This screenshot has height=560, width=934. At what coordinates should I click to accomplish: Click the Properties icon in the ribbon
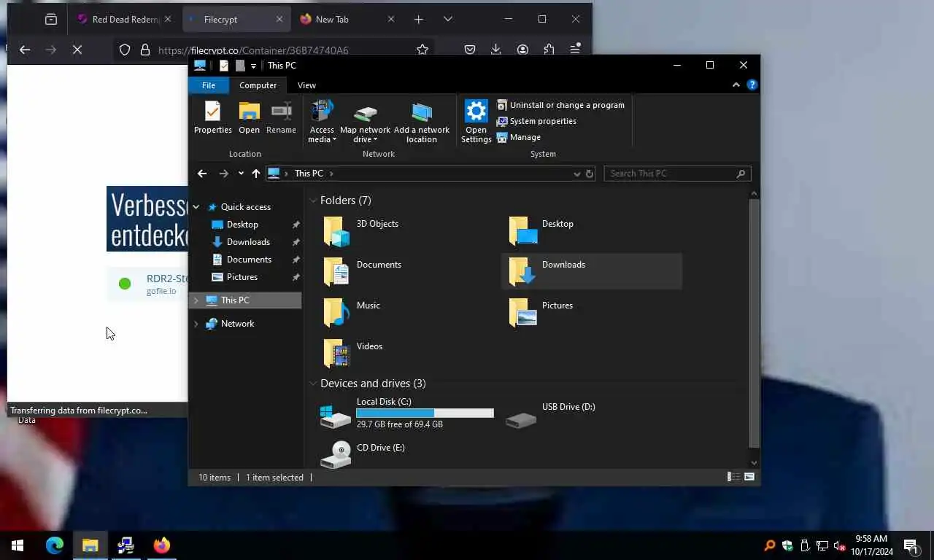coord(212,117)
